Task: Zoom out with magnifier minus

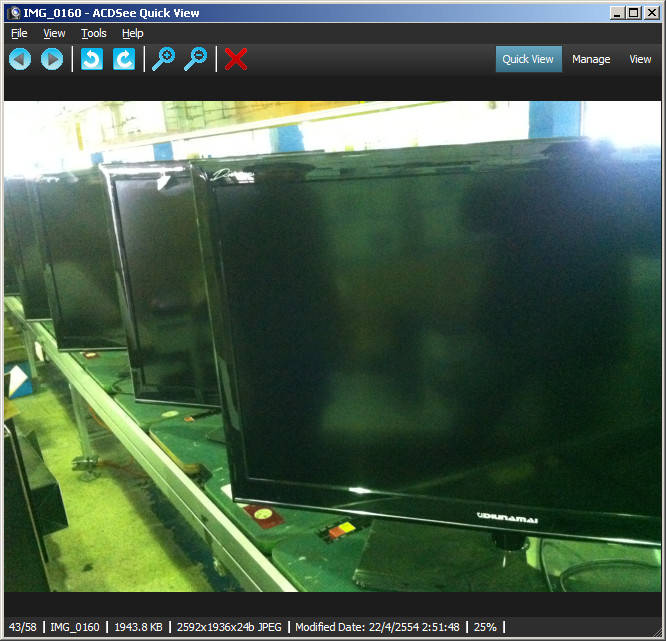Action: (x=196, y=59)
